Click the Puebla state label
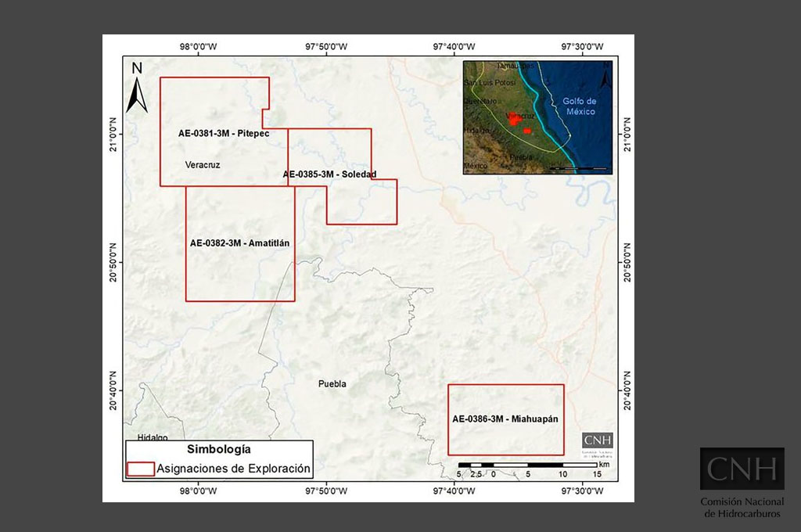The image size is (801, 532). (332, 384)
